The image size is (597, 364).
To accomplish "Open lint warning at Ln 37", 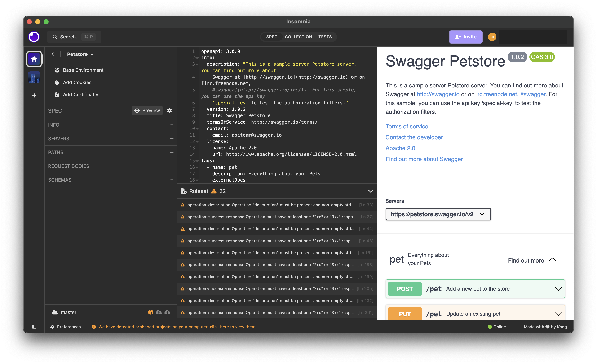I will (277, 217).
